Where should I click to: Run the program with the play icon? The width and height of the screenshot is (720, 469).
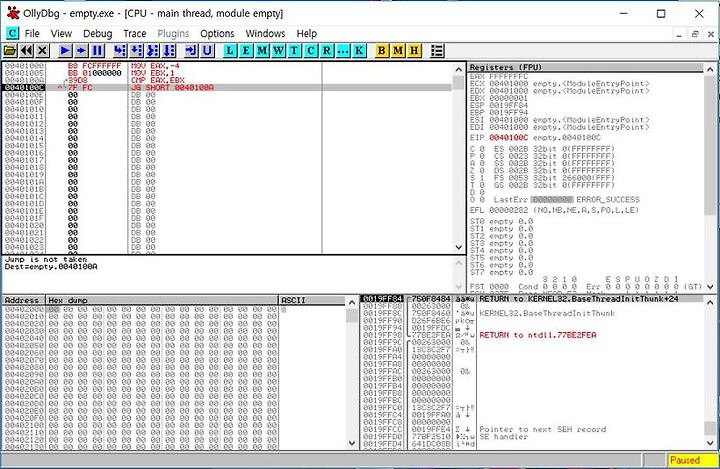(65, 51)
